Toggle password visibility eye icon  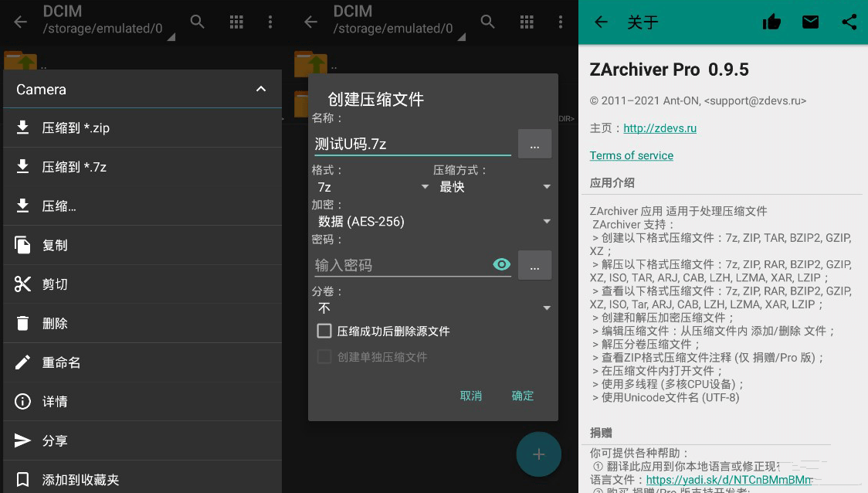pyautogui.click(x=502, y=265)
